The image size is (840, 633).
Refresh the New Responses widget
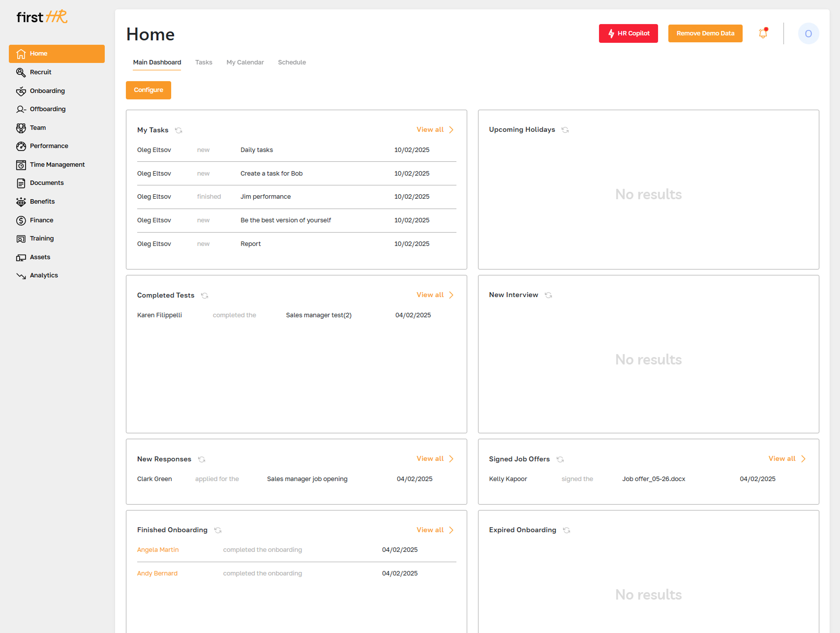202,459
